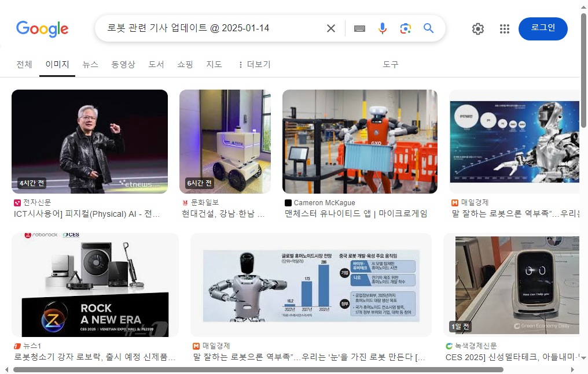
Task: Open the humanoid market bar chart image
Action: click(311, 285)
